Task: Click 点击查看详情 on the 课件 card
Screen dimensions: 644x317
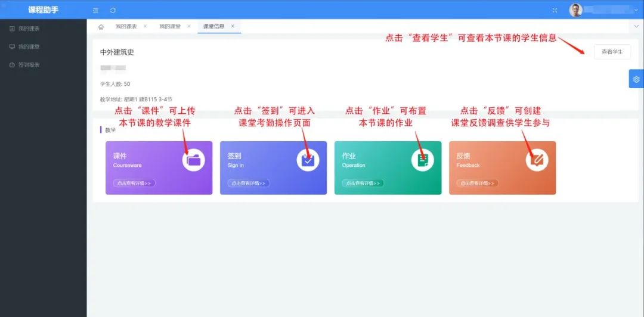Action: [134, 184]
